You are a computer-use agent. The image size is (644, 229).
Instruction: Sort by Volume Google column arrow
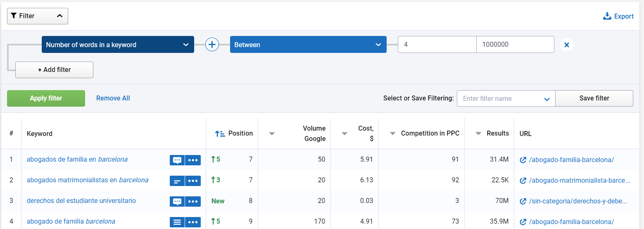pos(272,134)
